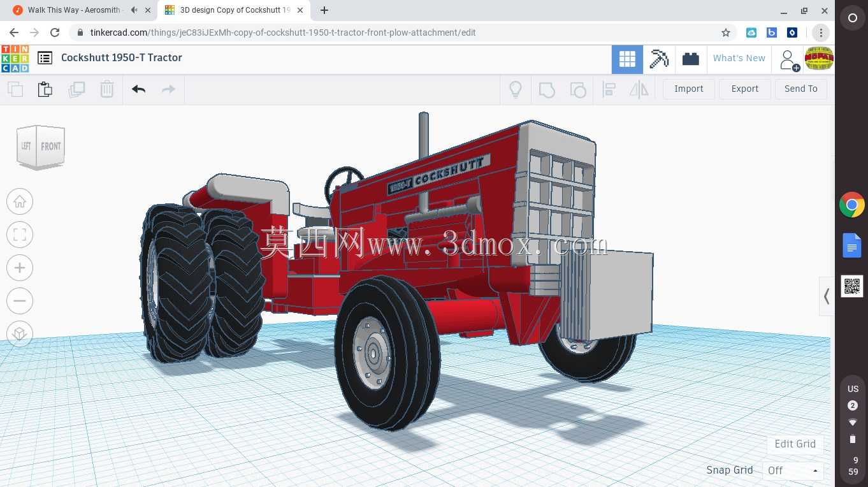The image size is (868, 487).
Task: Reload the Tinkercad page
Action: [55, 33]
